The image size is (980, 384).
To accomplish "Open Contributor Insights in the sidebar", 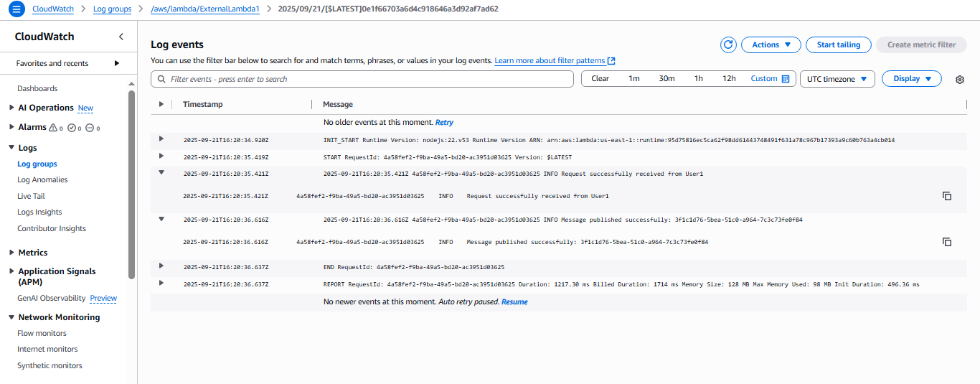I will click(52, 229).
